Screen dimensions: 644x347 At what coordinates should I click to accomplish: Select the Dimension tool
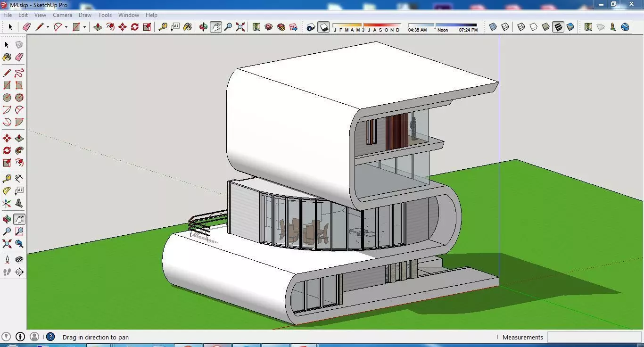(x=19, y=178)
